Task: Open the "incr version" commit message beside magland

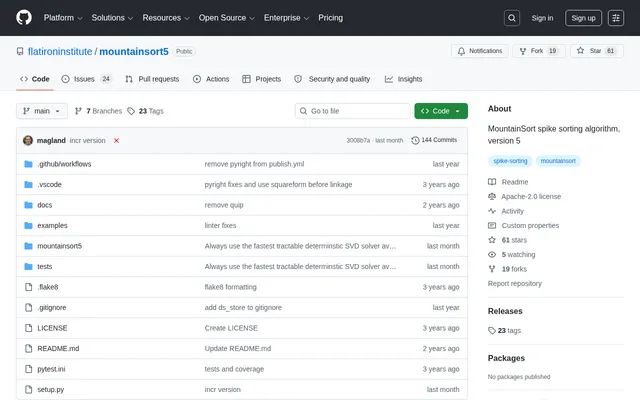Action: tap(87, 140)
